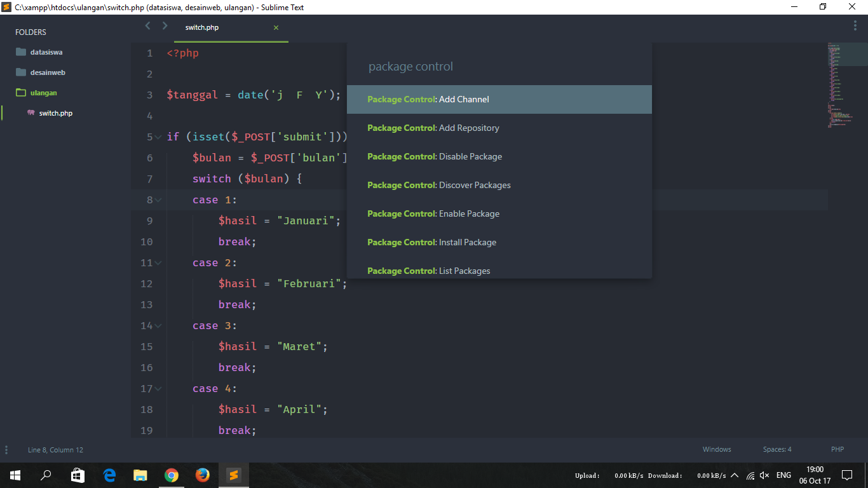868x488 pixels.
Task: Launch Microsoft Store from the taskbar
Action: [x=78, y=475]
